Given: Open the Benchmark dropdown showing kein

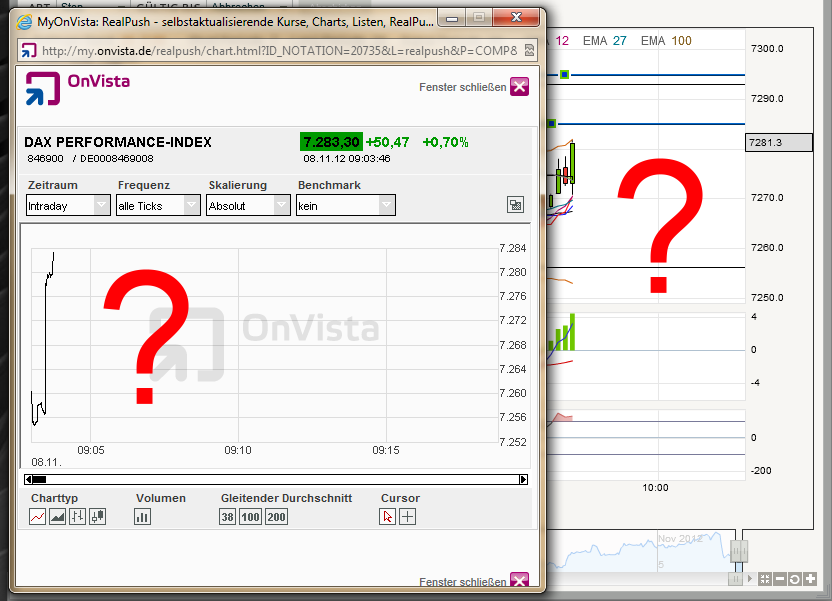Looking at the screenshot, I should tap(346, 205).
